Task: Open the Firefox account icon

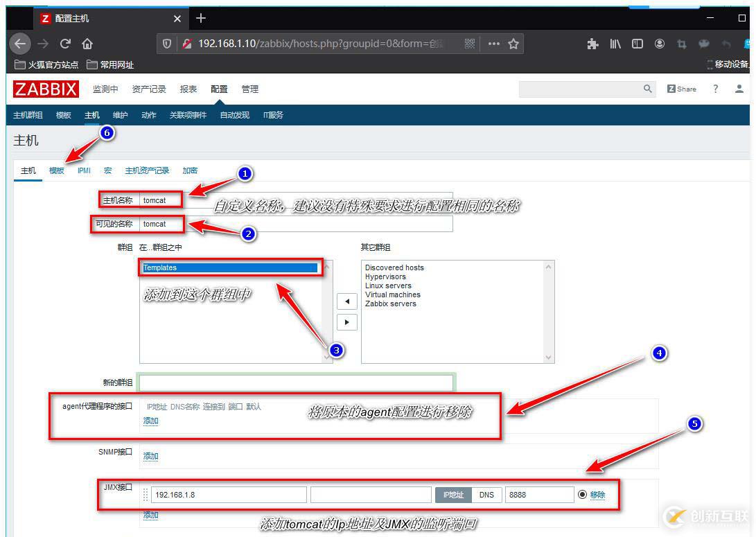Action: 660,44
